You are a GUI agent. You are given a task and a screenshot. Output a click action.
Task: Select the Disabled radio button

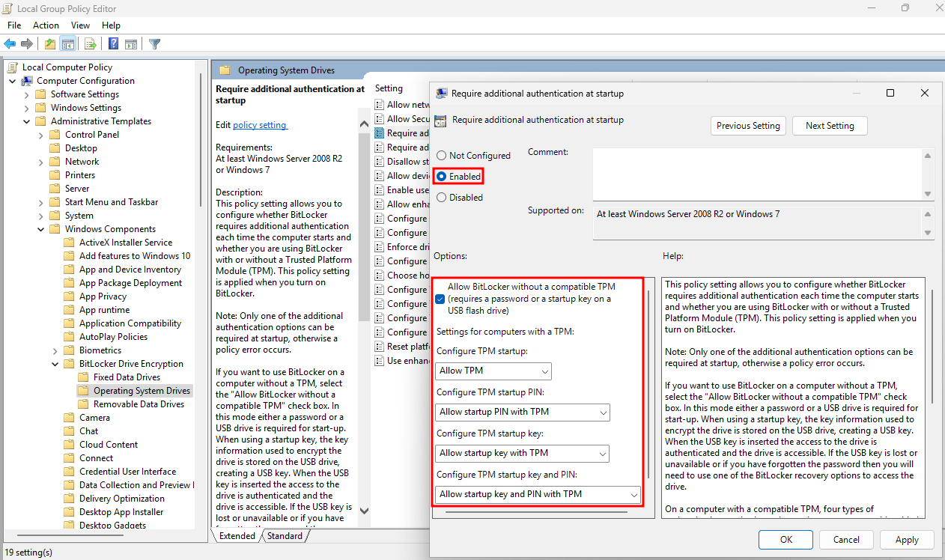(441, 198)
